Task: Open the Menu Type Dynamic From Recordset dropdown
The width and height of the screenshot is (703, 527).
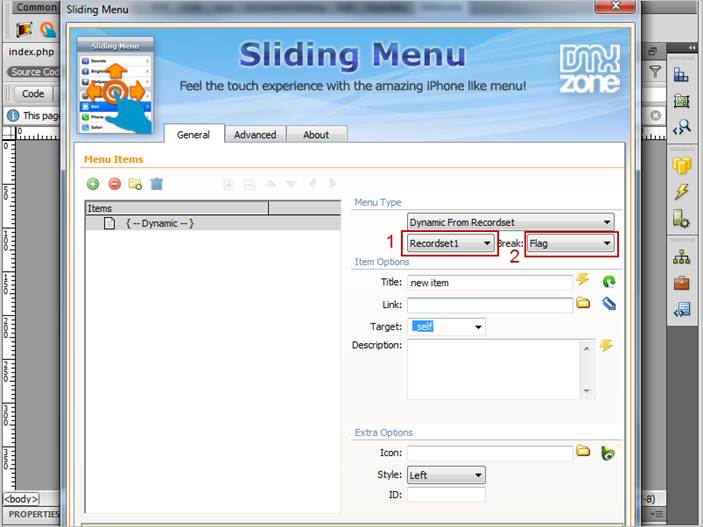Action: point(510,222)
